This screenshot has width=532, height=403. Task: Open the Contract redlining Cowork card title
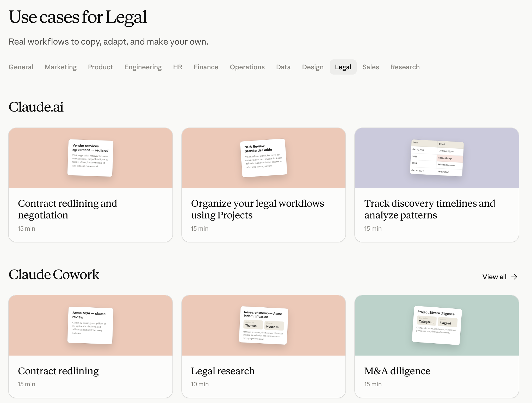pyautogui.click(x=58, y=371)
